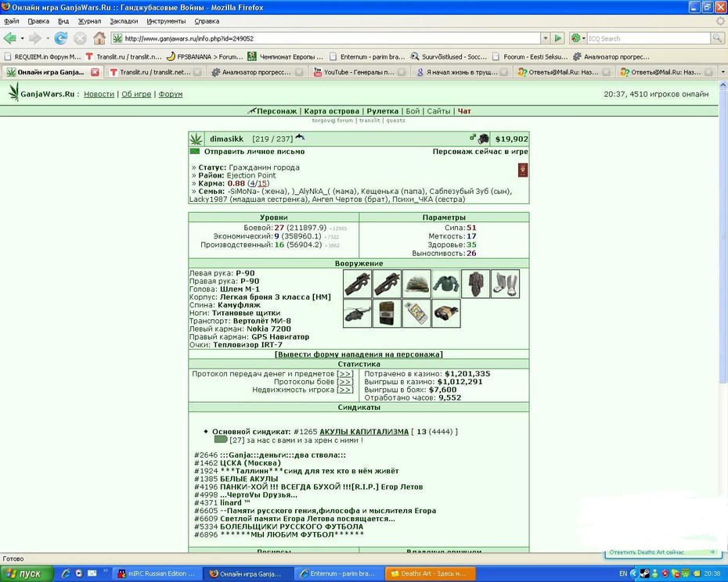The width and height of the screenshot is (728, 582).
Task: Click Отправить личное письмо link
Action: coord(254,151)
